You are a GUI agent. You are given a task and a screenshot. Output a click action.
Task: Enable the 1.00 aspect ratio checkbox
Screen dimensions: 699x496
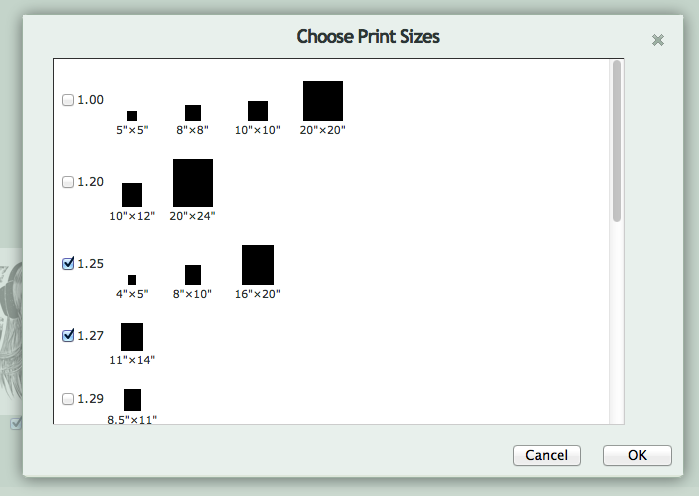[x=68, y=100]
